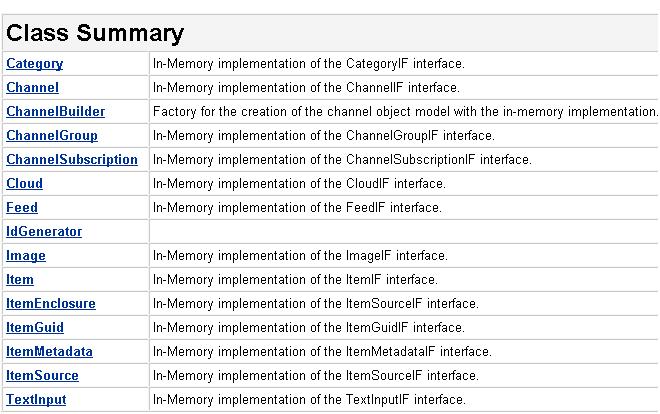
Task: Click the Class Summary table heading
Action: point(95,33)
